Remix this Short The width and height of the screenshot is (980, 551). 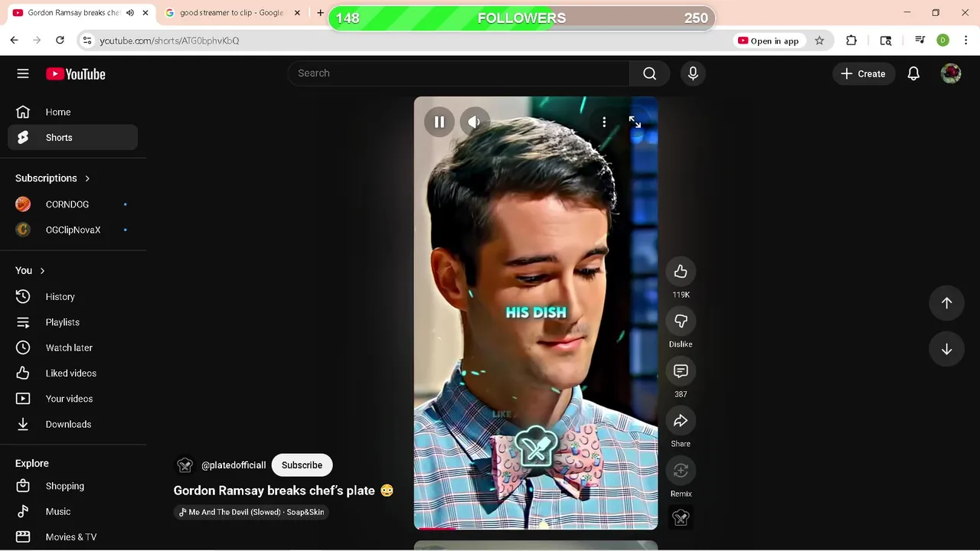(x=681, y=471)
